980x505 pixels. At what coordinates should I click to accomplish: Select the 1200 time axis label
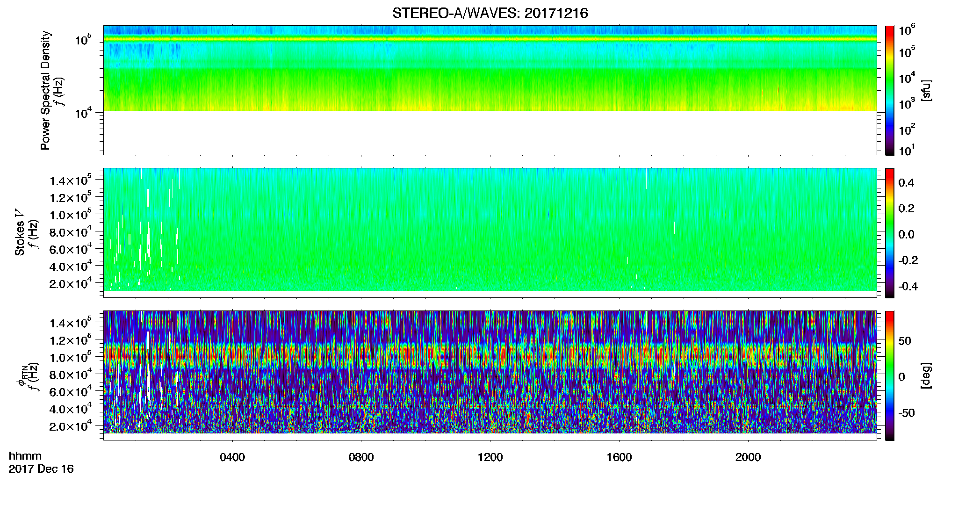490,457
